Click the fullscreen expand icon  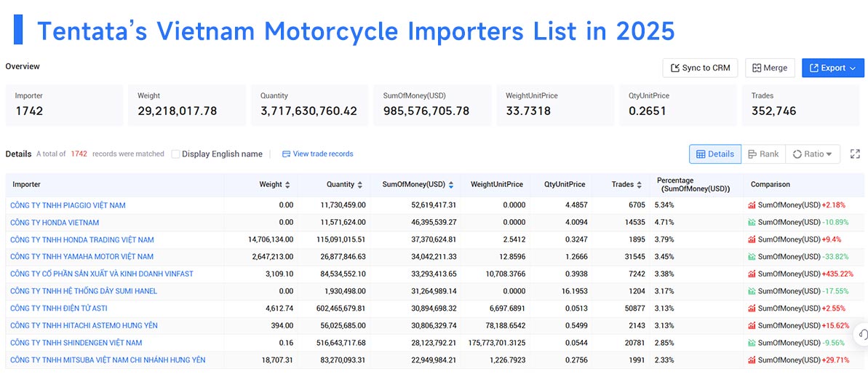point(855,154)
